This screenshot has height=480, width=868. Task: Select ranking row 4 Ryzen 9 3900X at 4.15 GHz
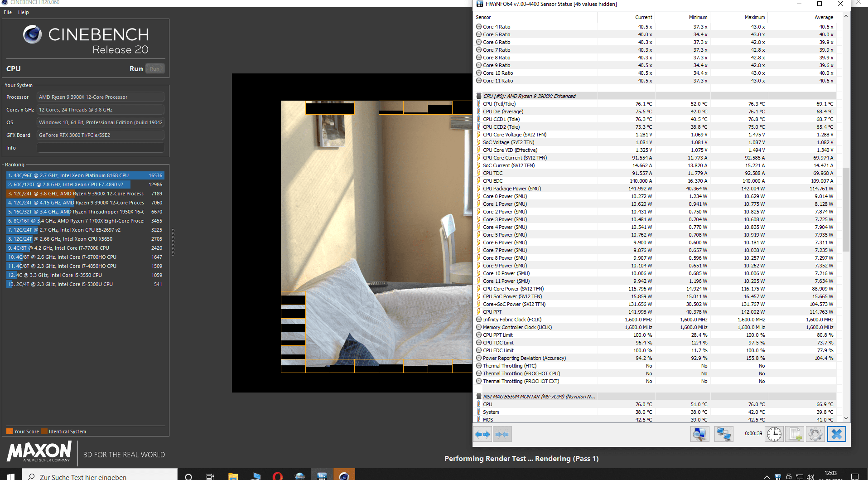[85, 203]
